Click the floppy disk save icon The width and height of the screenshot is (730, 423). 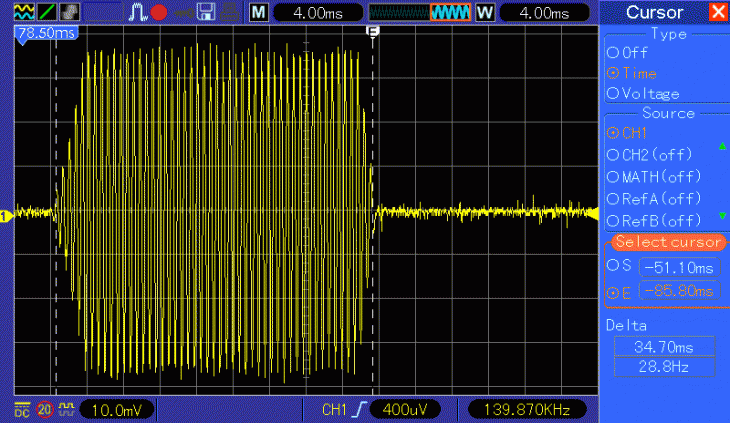coord(206,12)
